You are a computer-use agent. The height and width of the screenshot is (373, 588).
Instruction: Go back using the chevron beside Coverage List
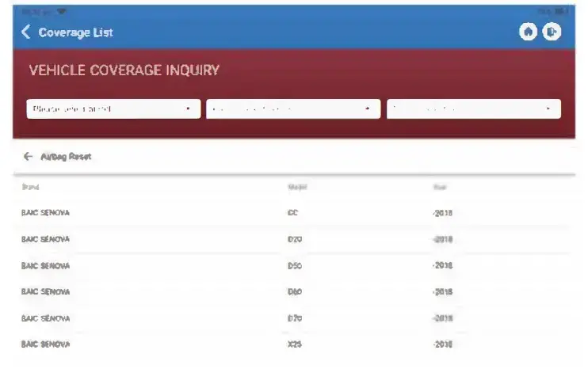(x=26, y=32)
